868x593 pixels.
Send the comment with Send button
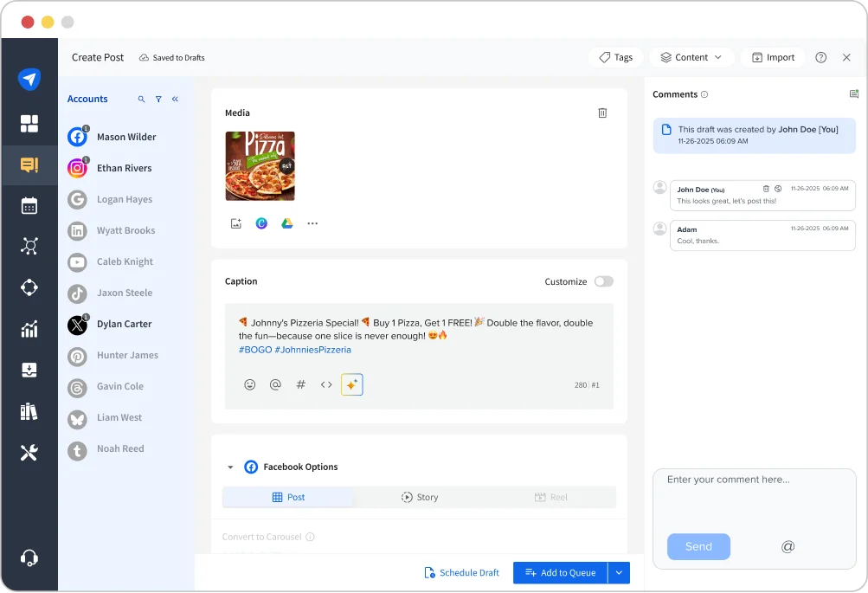click(x=698, y=547)
